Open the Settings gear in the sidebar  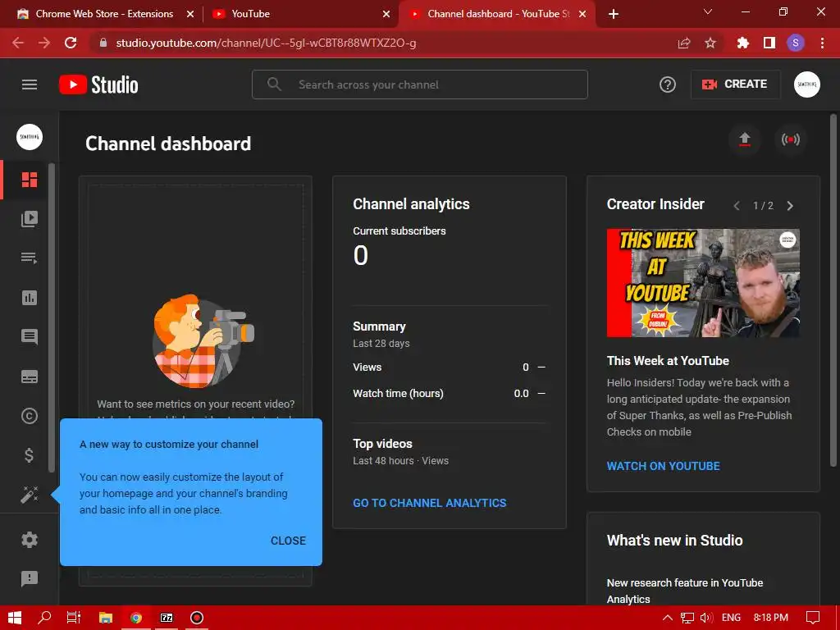(30, 540)
